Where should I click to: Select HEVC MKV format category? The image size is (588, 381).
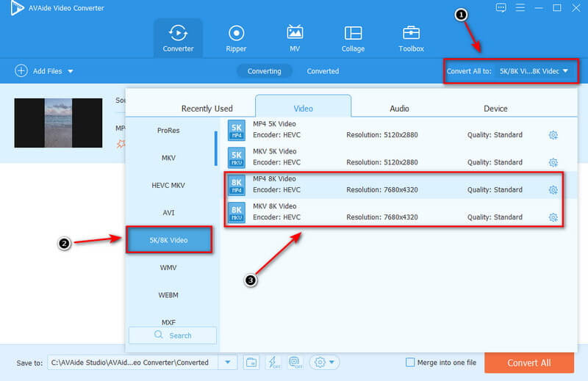(168, 185)
